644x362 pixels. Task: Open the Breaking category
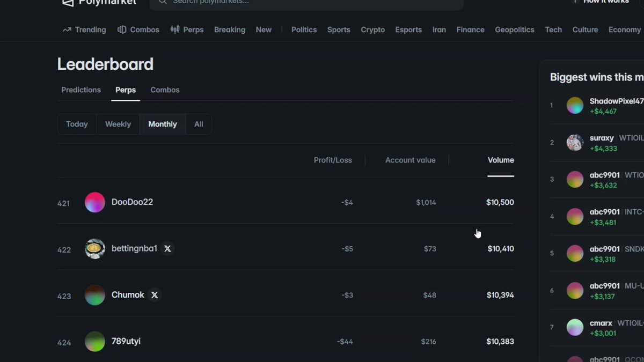(x=230, y=29)
